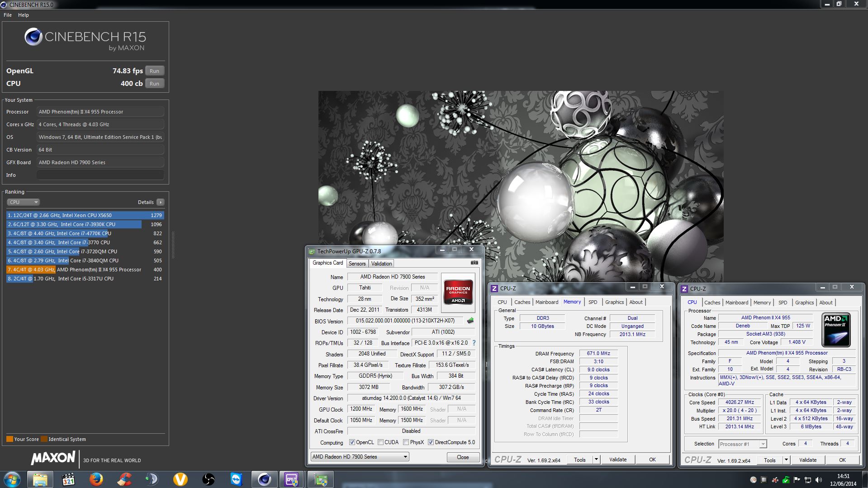Open the AMD Radeon HD 7900 Series dropdown
Viewport: 868px width, 488px height.
tap(360, 457)
